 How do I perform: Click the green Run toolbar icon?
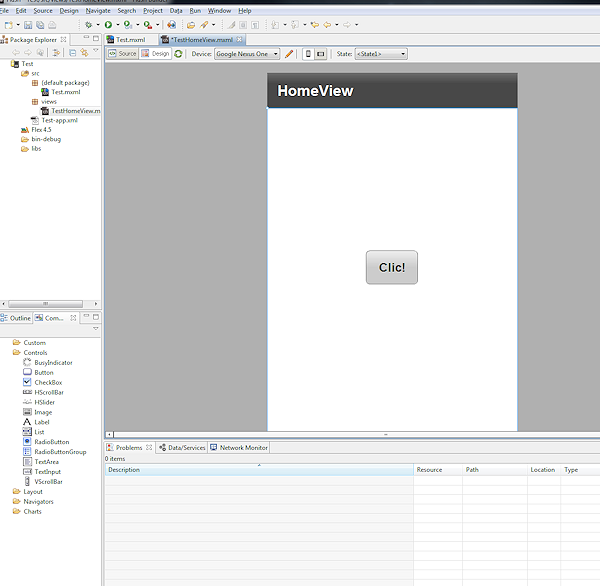point(107,24)
